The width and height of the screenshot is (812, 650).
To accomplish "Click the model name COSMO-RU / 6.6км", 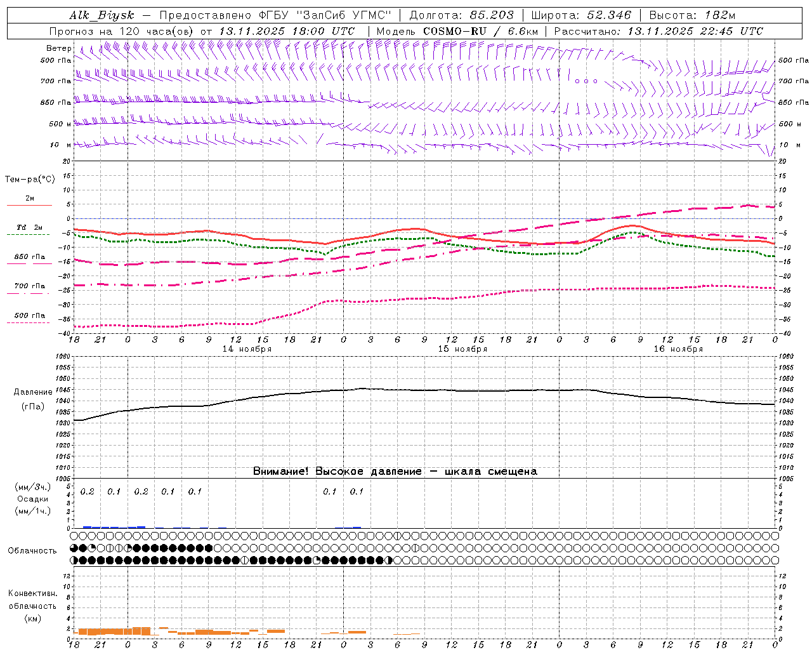I will [480, 31].
